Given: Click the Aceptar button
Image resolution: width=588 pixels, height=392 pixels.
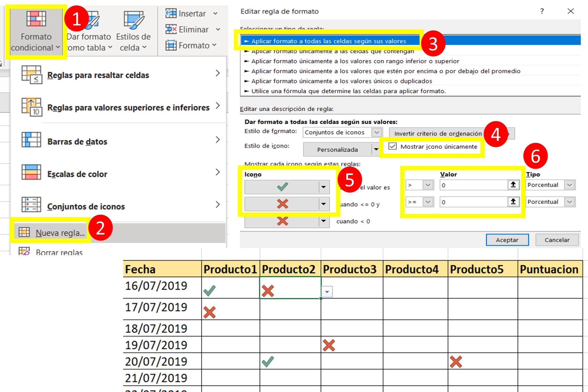Looking at the screenshot, I should click(507, 240).
